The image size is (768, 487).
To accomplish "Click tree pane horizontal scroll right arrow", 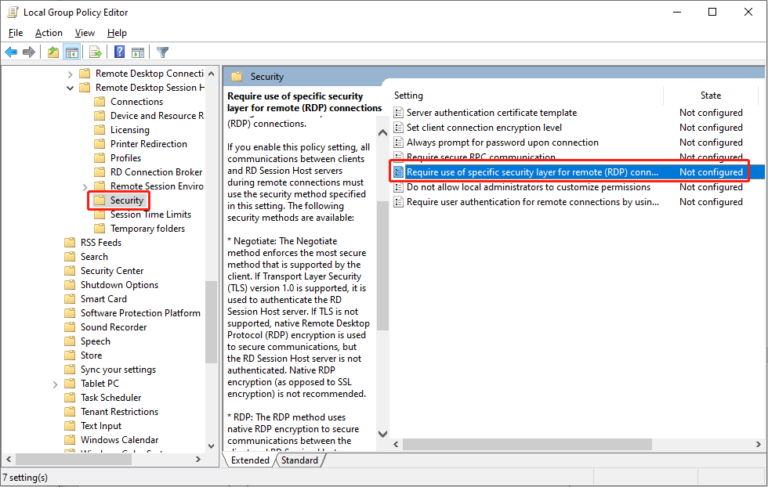I will pyautogui.click(x=198, y=460).
